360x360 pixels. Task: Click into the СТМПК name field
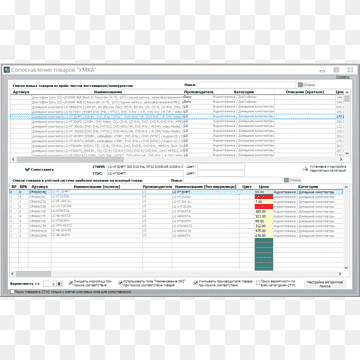coord(145,166)
